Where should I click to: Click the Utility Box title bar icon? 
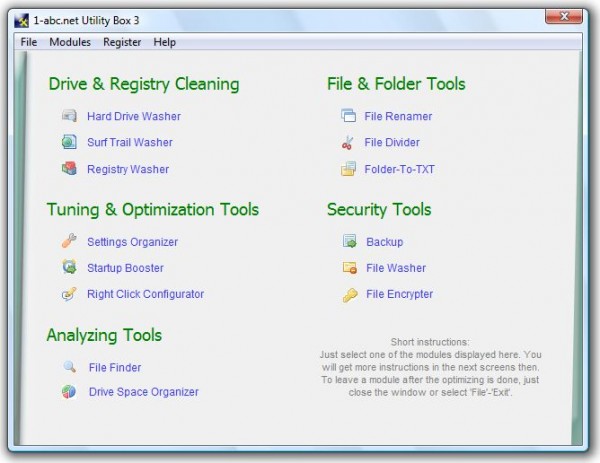pos(21,20)
